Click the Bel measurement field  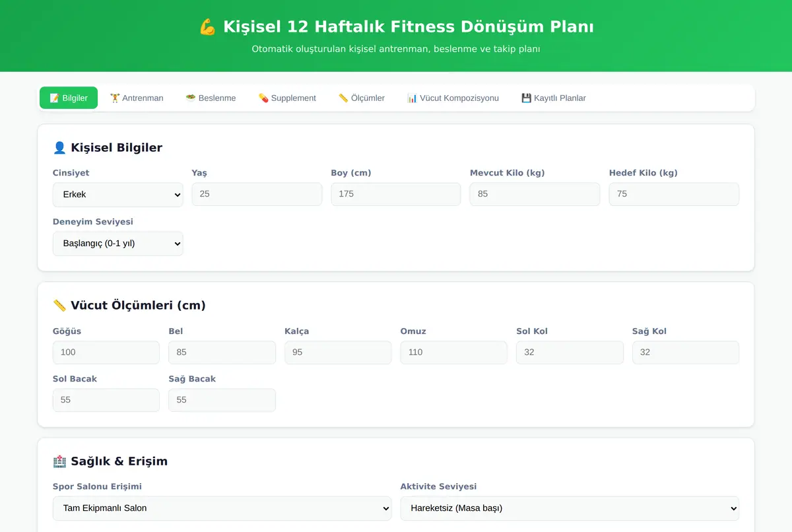(222, 352)
